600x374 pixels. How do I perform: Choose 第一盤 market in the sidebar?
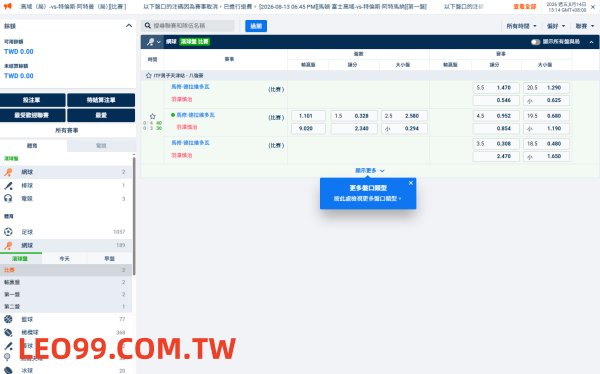point(66,294)
